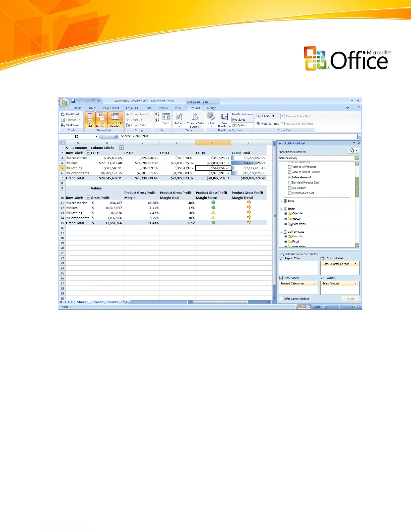This screenshot has height=532, width=411.
Task: Open PivotTable Options dropdown
Action: [x=242, y=125]
